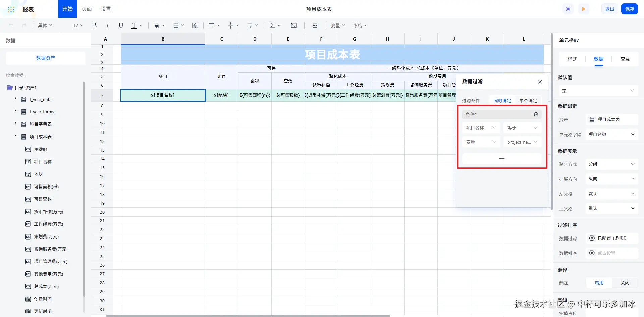
Task: Open the 交互 panel tab
Action: pyautogui.click(x=625, y=59)
